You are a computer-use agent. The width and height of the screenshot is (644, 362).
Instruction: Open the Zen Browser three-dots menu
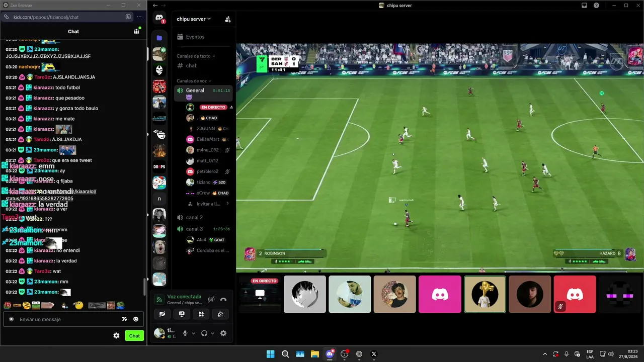point(139,17)
